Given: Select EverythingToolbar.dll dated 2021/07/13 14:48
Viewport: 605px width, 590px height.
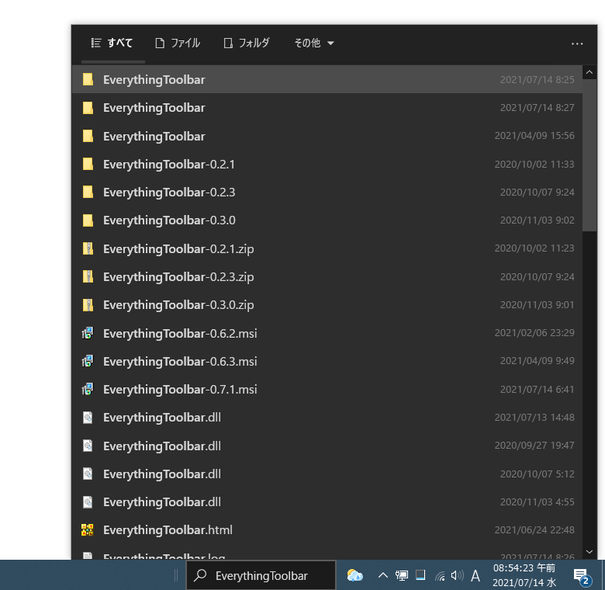Looking at the screenshot, I should click(x=327, y=418).
